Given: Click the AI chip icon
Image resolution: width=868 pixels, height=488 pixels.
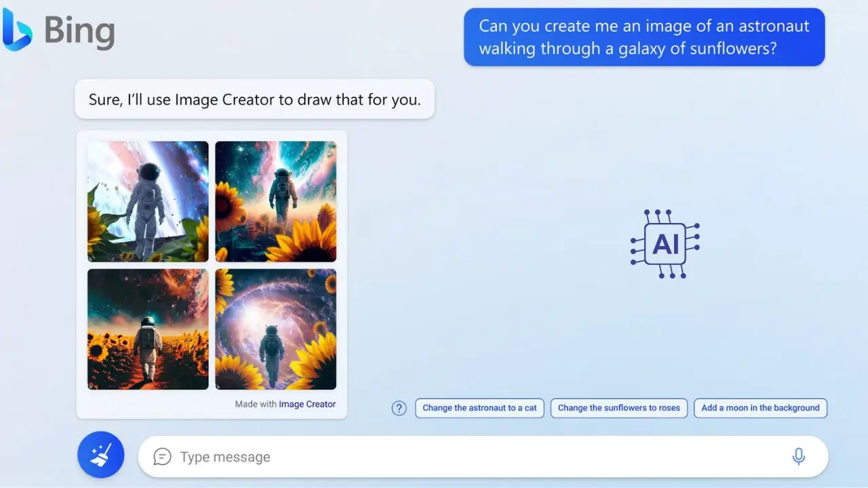Looking at the screenshot, I should pyautogui.click(x=665, y=244).
